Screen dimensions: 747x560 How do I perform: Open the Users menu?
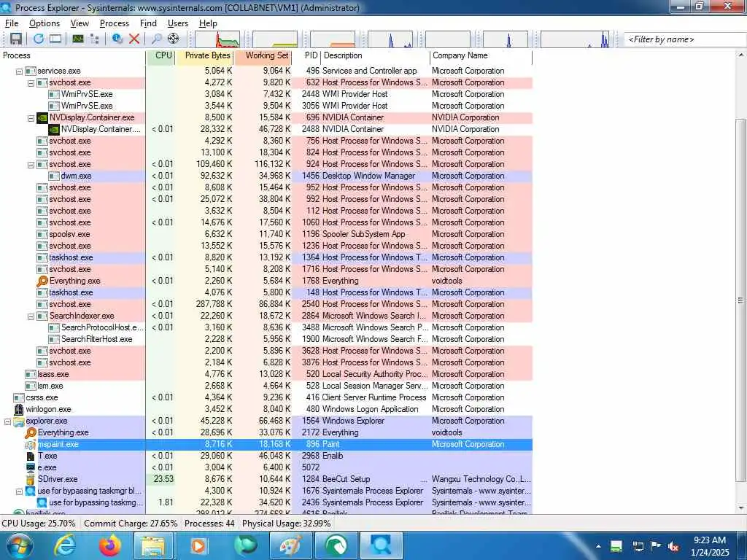(x=178, y=23)
